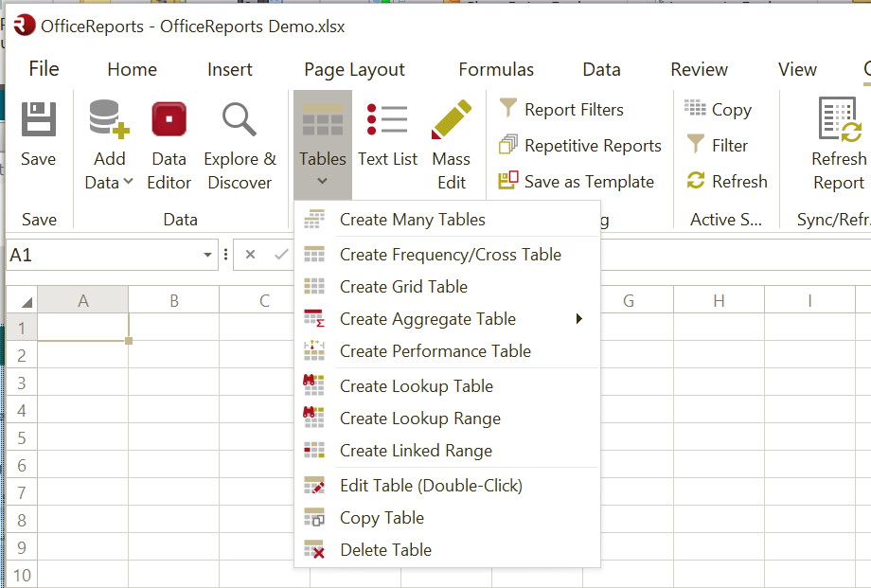
Task: Click the Create Lookup Table binoculars icon
Action: tap(314, 384)
